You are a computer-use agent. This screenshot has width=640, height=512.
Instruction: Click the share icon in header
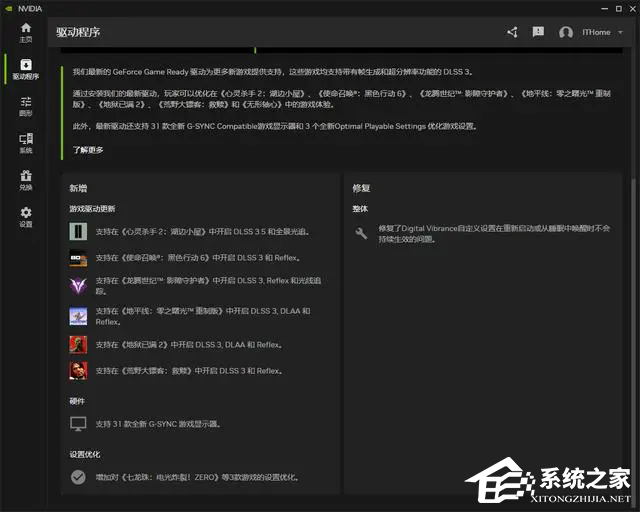pyautogui.click(x=512, y=32)
